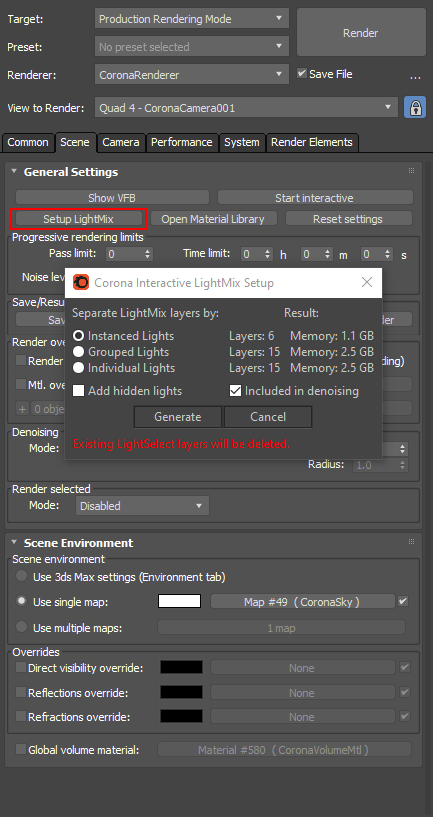Open the View to Render dropdown
Screen dimensions: 433x817
[x=246, y=108]
